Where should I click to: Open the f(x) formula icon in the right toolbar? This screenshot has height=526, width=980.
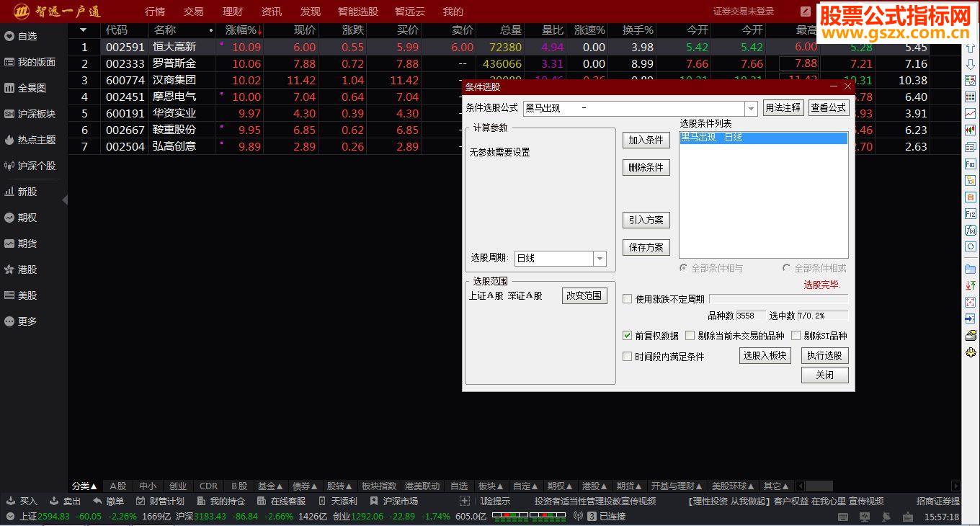pos(971,231)
